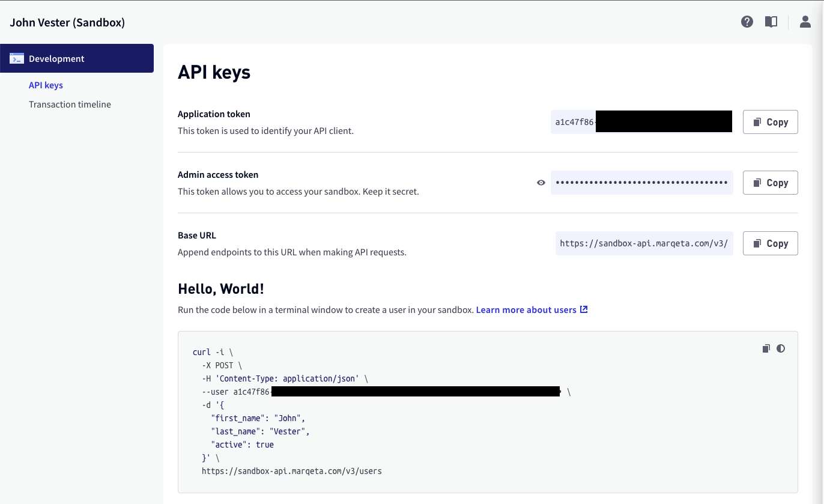
Task: Open the documentation book icon
Action: [x=771, y=22]
